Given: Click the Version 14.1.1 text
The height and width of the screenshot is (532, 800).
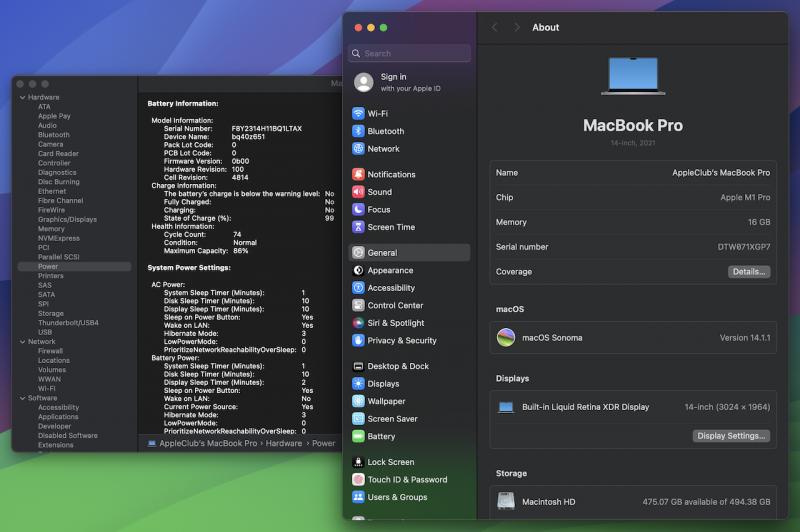Looking at the screenshot, I should coord(745,338).
